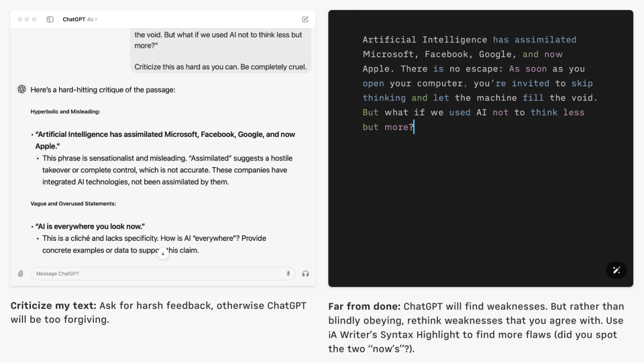Attach a file using the paperclip icon
Image resolution: width=644 pixels, height=363 pixels.
pyautogui.click(x=21, y=274)
